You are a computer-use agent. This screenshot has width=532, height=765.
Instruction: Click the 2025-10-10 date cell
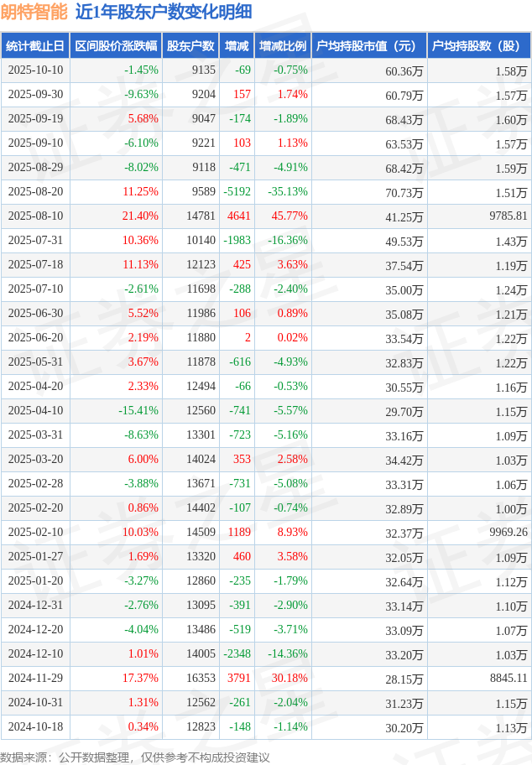point(34,70)
